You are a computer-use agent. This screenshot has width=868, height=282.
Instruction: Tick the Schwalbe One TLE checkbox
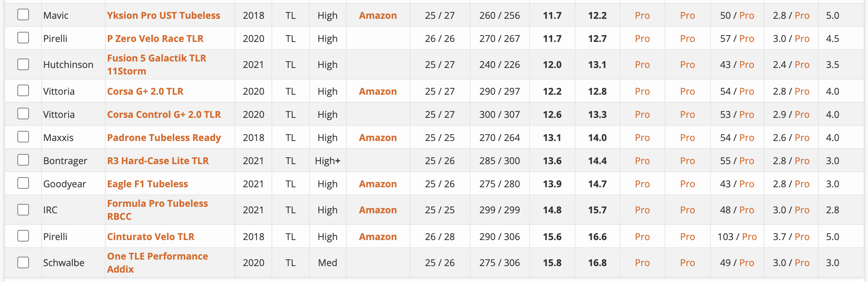(23, 262)
